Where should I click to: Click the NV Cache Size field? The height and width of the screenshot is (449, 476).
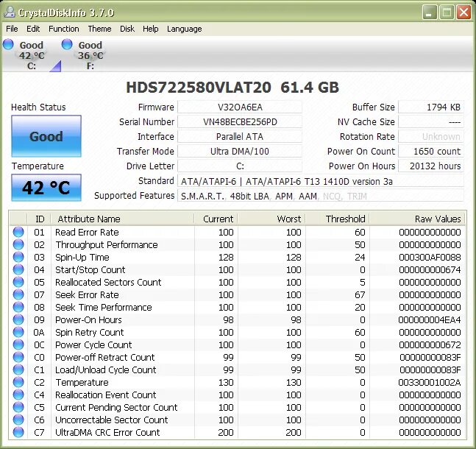click(431, 122)
